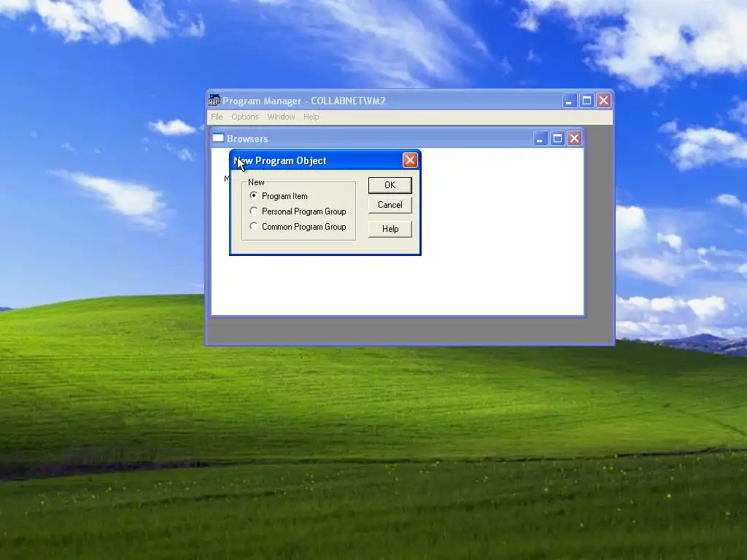Click the Browsers window title text
Screen dimensions: 747x560
(247, 139)
